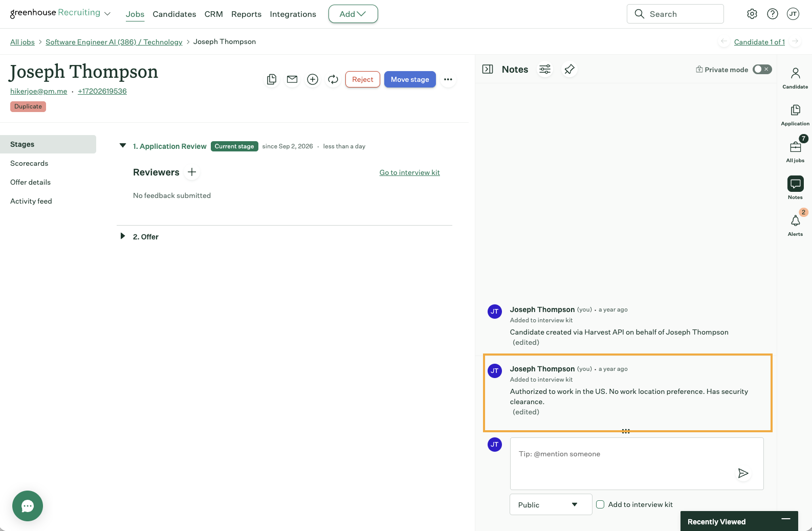Click the circled plus icon in header
The image size is (812, 531).
coord(313,79)
